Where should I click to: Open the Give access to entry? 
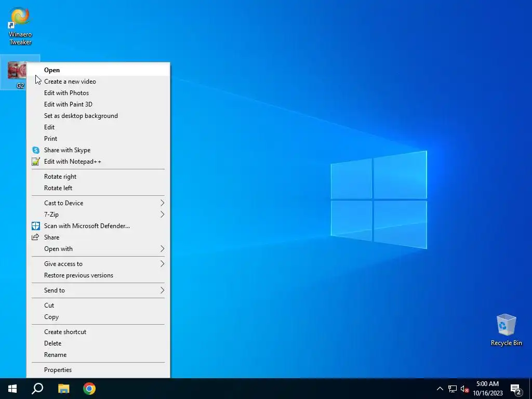(x=98, y=263)
